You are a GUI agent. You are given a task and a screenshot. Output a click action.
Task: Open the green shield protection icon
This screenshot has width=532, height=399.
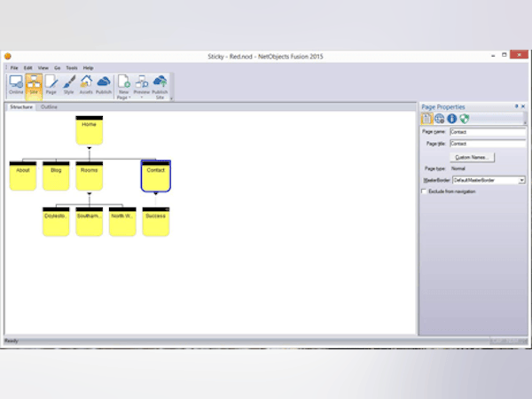pos(465,119)
